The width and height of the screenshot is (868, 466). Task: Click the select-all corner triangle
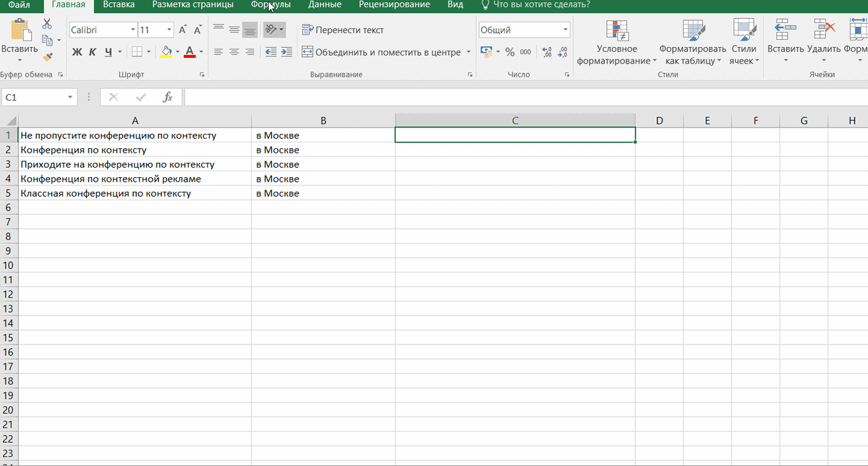(9, 121)
